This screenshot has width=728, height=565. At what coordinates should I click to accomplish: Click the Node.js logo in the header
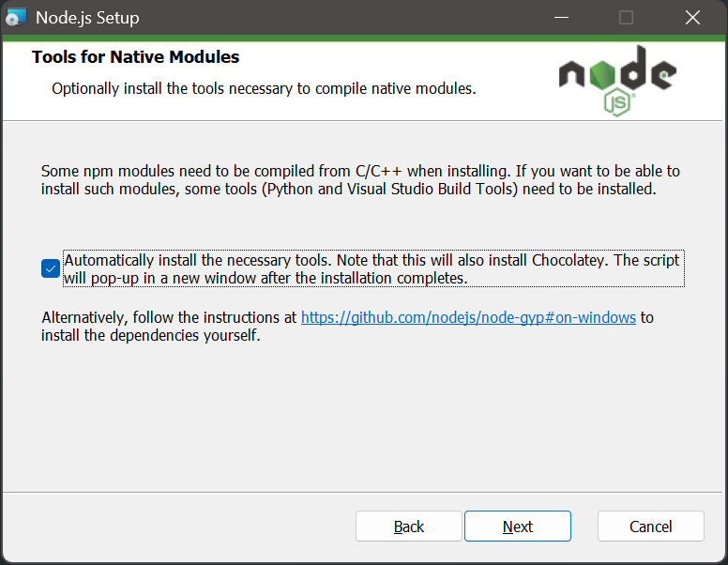coord(617,81)
